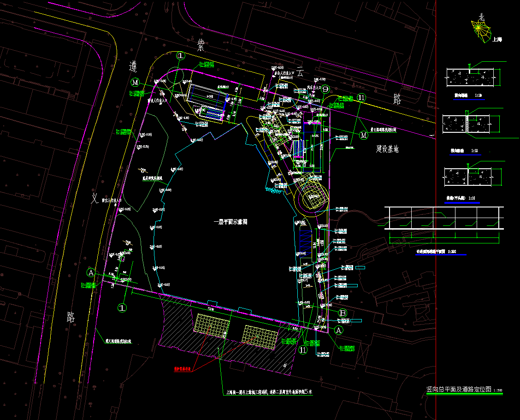Image resolution: width=520 pixels, height=420 pixels.
Task: Select the 一层平面示意图 label
Action: [x=230, y=222]
